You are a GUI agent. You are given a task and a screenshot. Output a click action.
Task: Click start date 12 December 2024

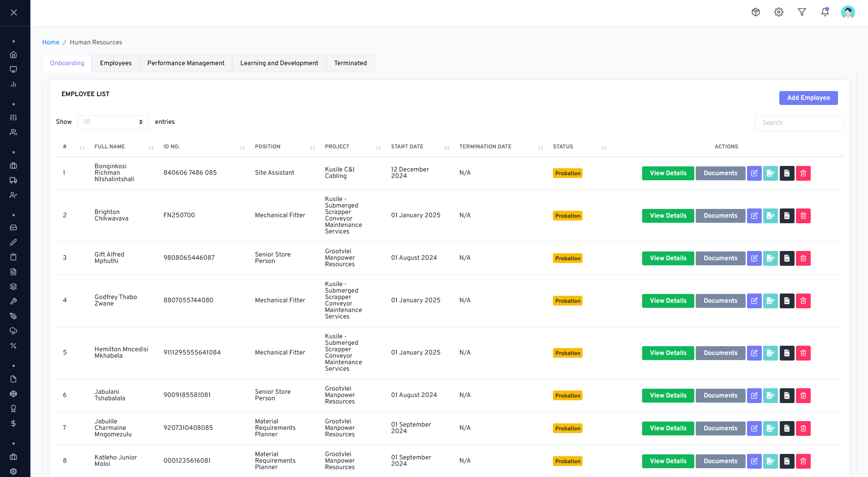point(410,173)
